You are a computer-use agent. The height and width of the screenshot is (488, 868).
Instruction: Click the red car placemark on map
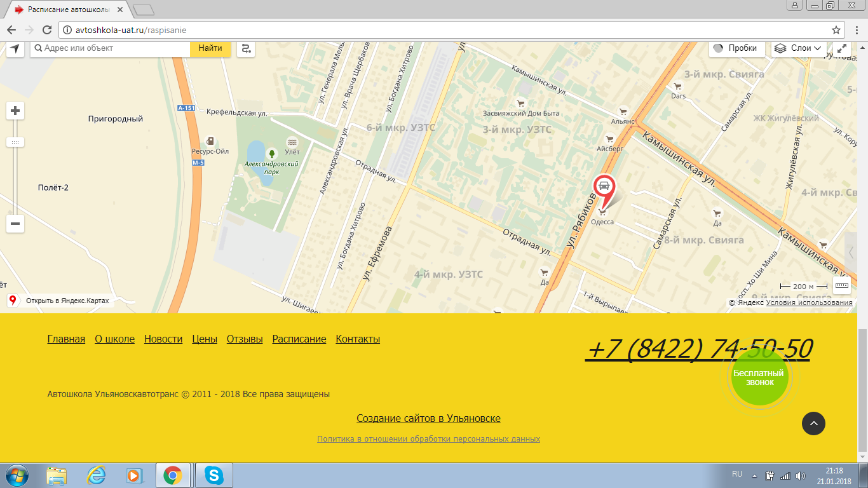pos(604,187)
